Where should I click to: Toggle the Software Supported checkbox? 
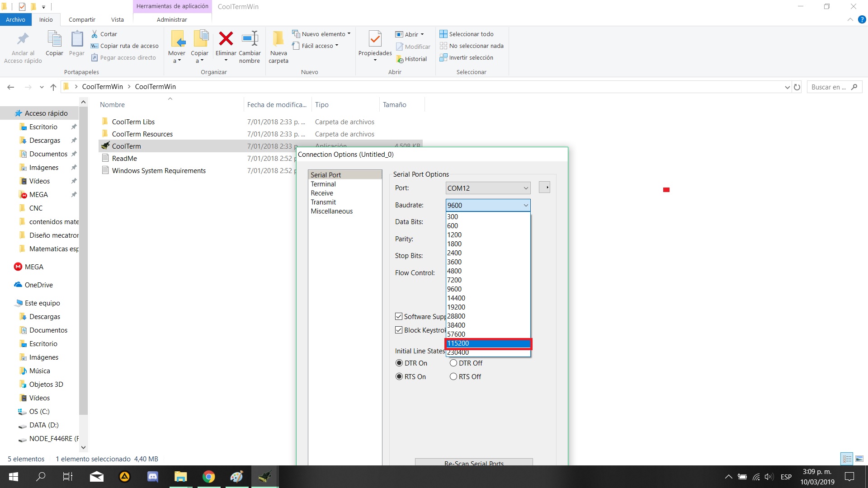399,316
